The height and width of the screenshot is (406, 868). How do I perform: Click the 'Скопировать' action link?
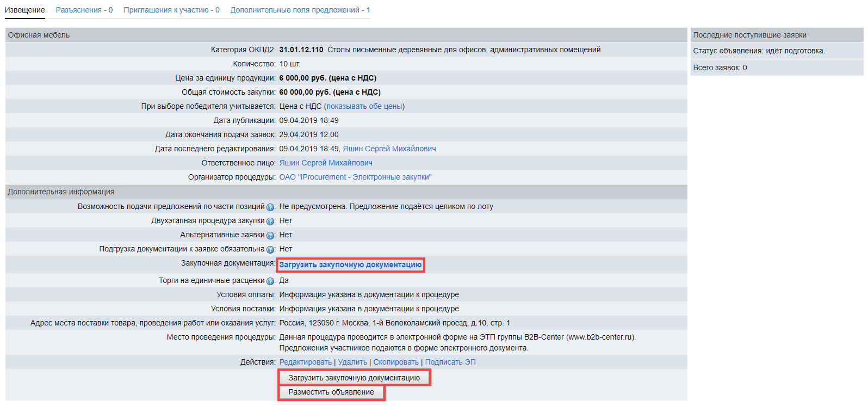click(396, 362)
